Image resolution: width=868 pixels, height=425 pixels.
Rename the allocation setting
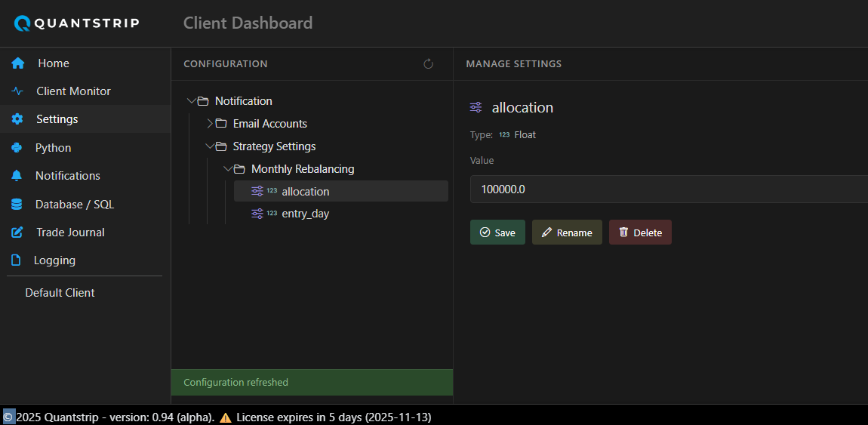tap(567, 233)
